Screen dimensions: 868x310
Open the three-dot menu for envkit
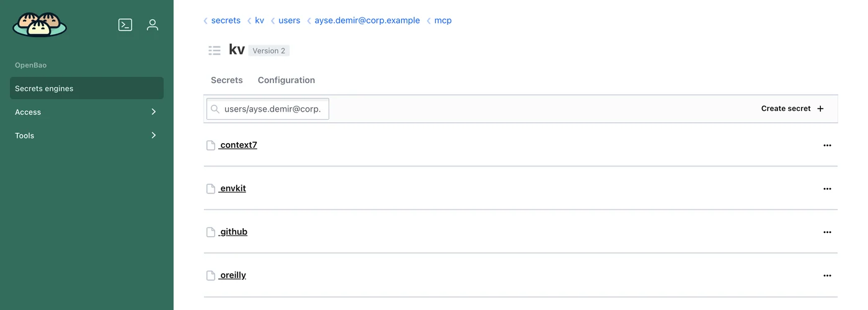(827, 188)
